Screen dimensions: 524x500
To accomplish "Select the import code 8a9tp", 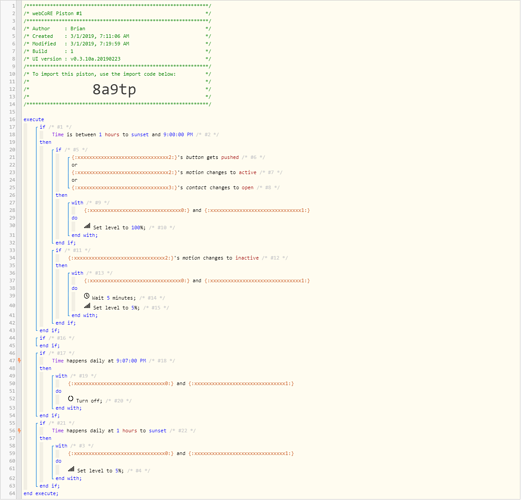I will click(x=114, y=89).
